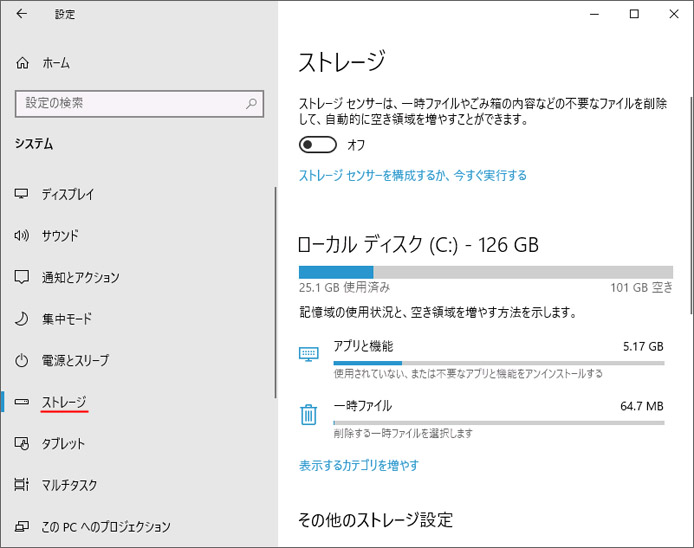Click 表示するカテゴリを増やす link

(x=359, y=466)
